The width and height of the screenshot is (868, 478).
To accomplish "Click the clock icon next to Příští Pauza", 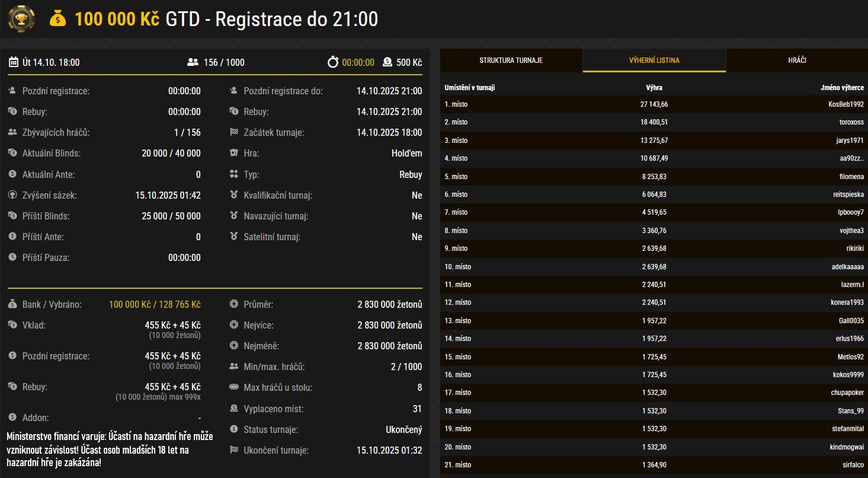I will point(12,258).
